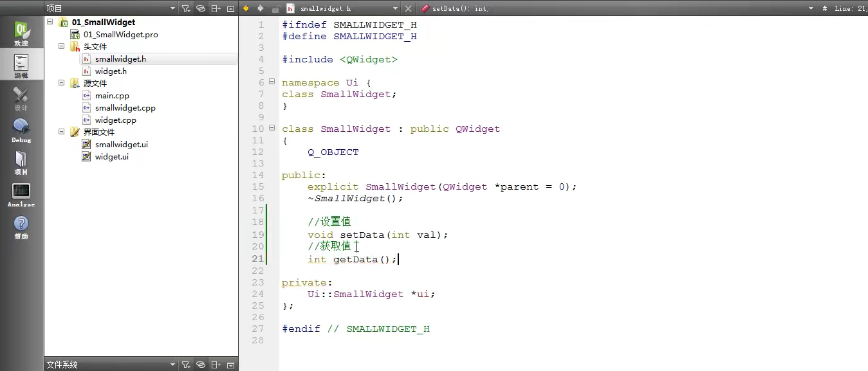Click the comment //设置值
The image size is (868, 371).
pyautogui.click(x=329, y=222)
